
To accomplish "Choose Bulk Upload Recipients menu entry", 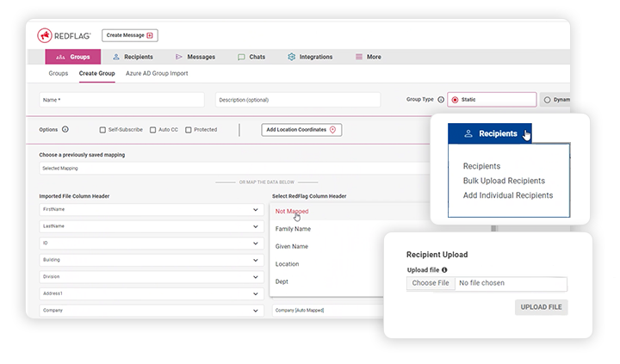I will tap(504, 181).
